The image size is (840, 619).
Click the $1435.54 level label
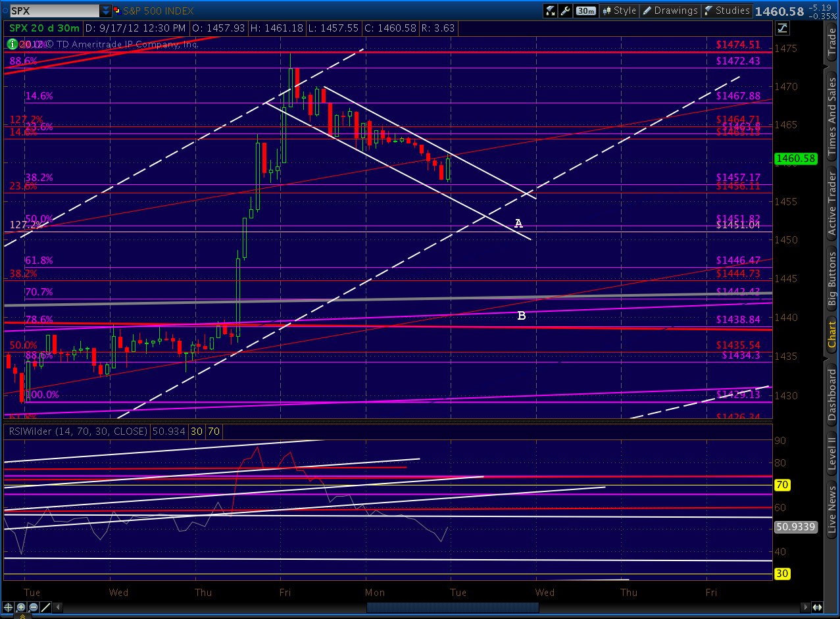738,345
